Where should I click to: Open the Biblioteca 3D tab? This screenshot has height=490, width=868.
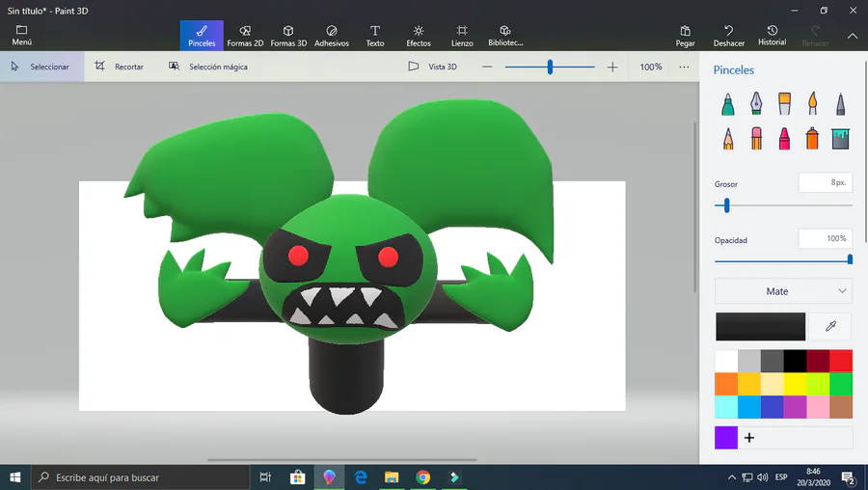coord(505,36)
